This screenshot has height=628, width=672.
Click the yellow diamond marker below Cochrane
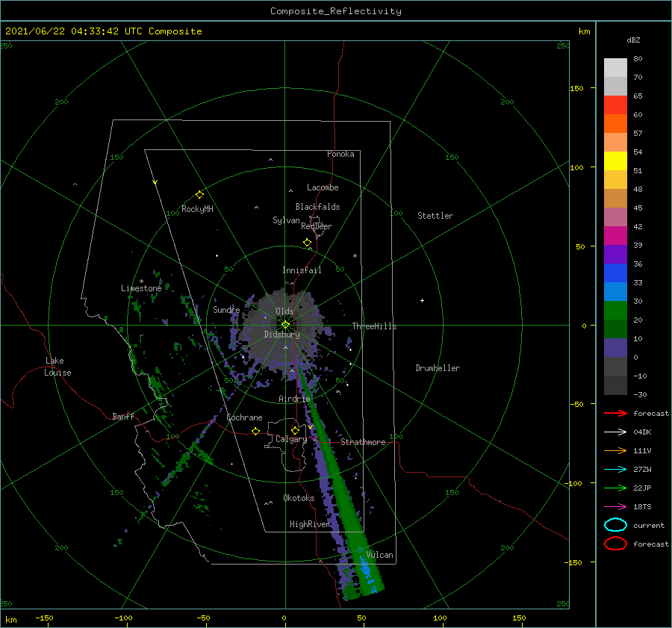(x=255, y=431)
